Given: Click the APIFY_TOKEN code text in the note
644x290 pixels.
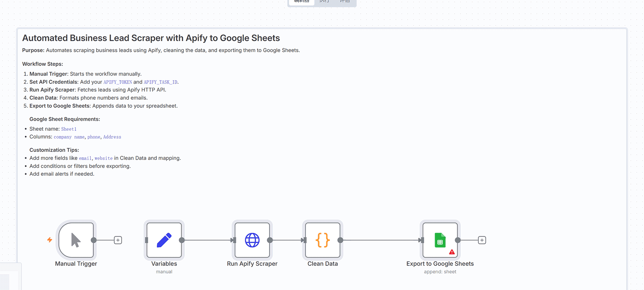Looking at the screenshot, I should (x=118, y=82).
